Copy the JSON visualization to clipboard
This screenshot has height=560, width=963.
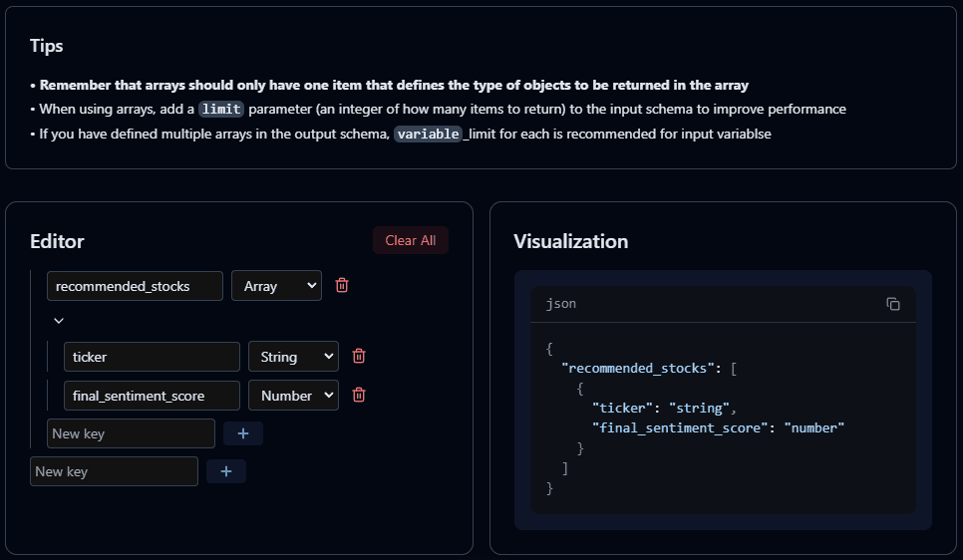(x=893, y=304)
